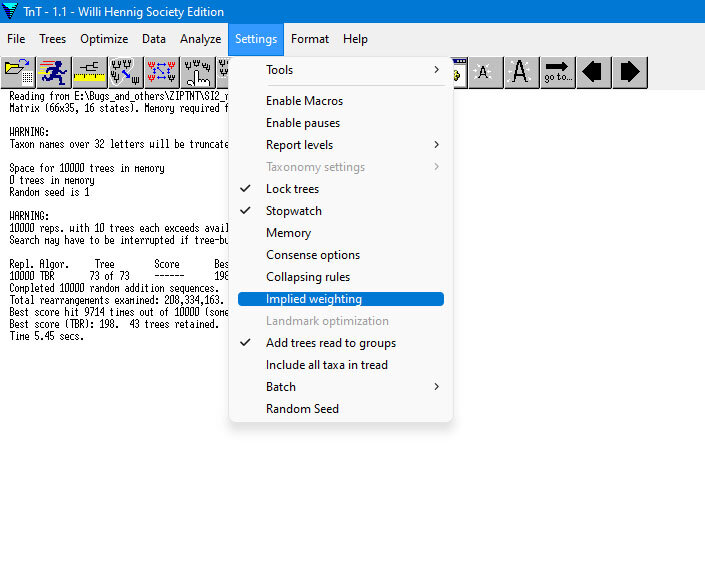Click the right black arrow toolbar icon
Screen dimensions: 705x566
coord(629,72)
